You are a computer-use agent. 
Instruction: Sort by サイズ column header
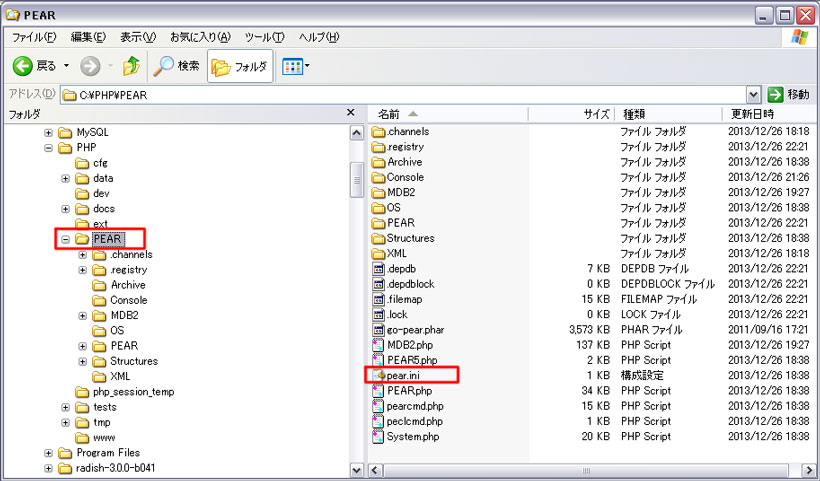[572, 113]
